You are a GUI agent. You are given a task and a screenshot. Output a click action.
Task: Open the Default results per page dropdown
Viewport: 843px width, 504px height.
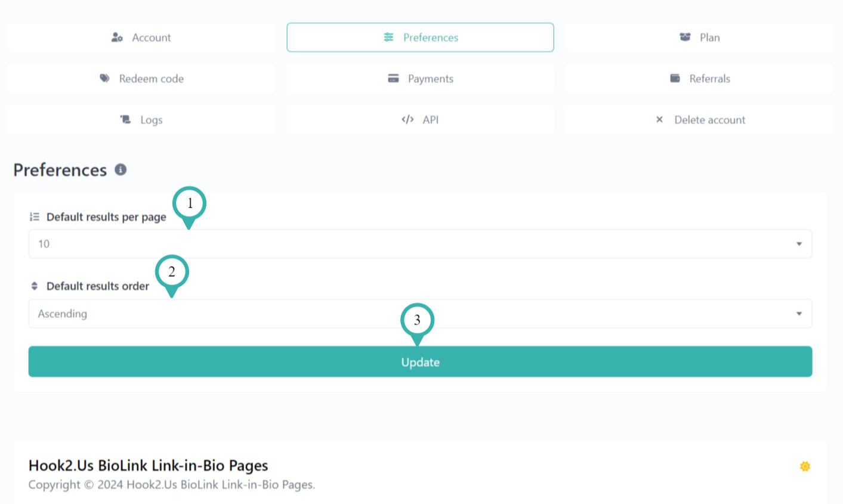pyautogui.click(x=420, y=243)
